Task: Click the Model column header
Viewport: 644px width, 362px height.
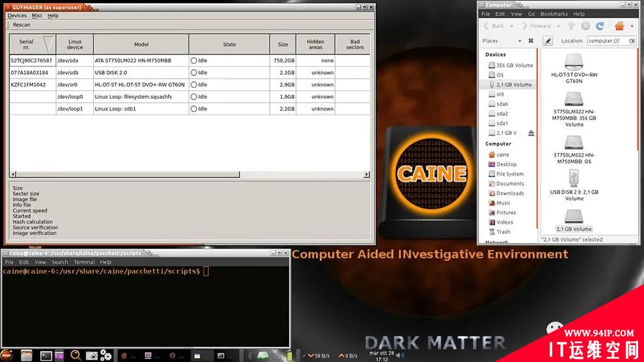Action: pos(141,44)
